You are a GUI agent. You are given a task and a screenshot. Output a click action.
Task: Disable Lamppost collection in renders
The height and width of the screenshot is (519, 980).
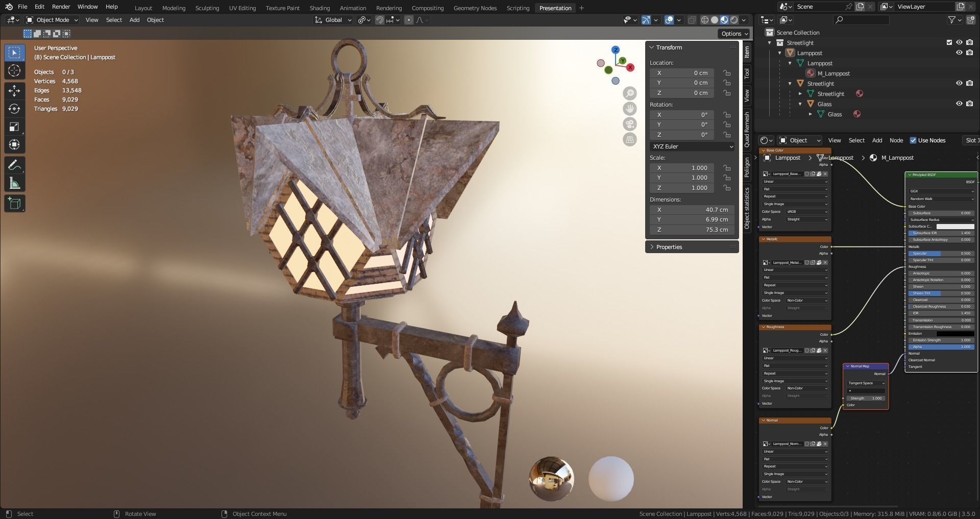tap(969, 53)
